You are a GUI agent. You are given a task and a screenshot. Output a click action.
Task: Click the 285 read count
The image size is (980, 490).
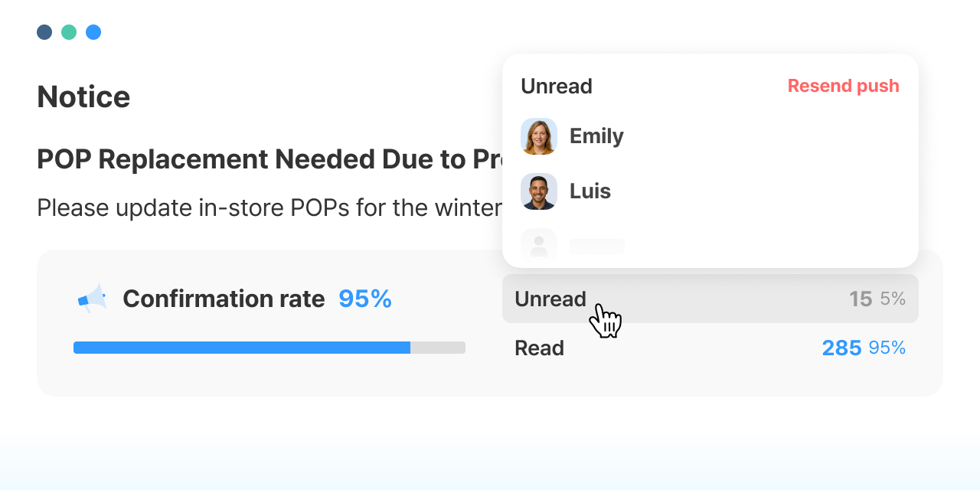(x=841, y=348)
